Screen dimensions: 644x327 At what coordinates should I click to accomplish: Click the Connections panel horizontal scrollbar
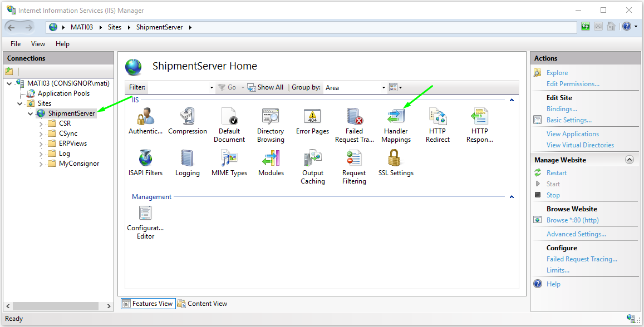pyautogui.click(x=56, y=305)
